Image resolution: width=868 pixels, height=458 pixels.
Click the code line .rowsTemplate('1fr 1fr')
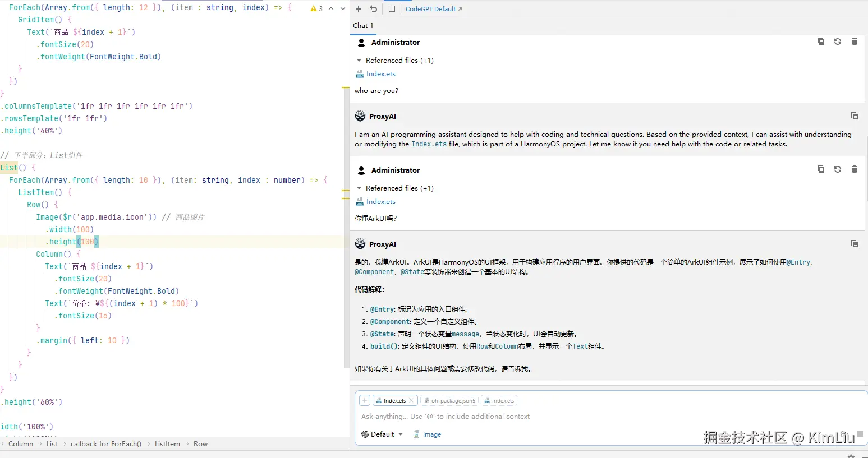[54, 119]
